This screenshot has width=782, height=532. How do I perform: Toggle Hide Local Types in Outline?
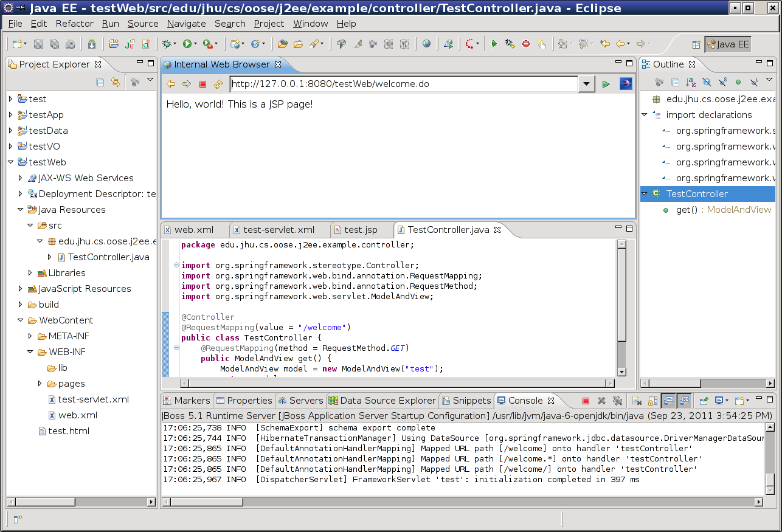click(754, 82)
